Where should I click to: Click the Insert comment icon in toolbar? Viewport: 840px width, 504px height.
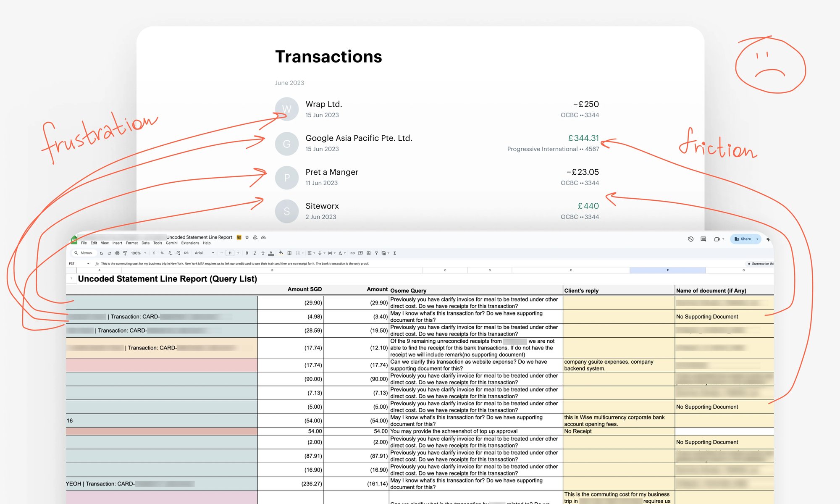pyautogui.click(x=360, y=253)
